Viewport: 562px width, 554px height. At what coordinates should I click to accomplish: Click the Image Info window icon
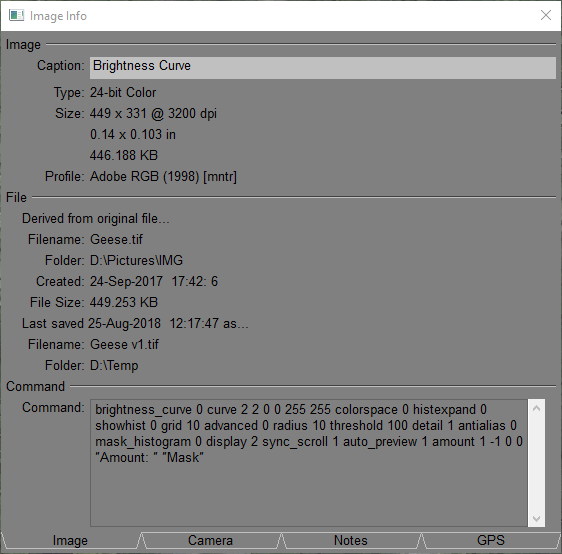click(x=16, y=15)
